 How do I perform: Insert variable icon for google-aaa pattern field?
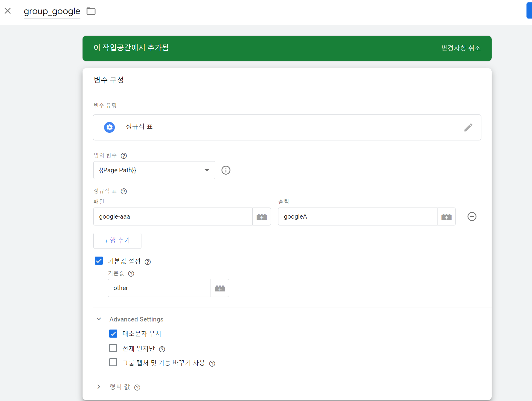pos(262,216)
